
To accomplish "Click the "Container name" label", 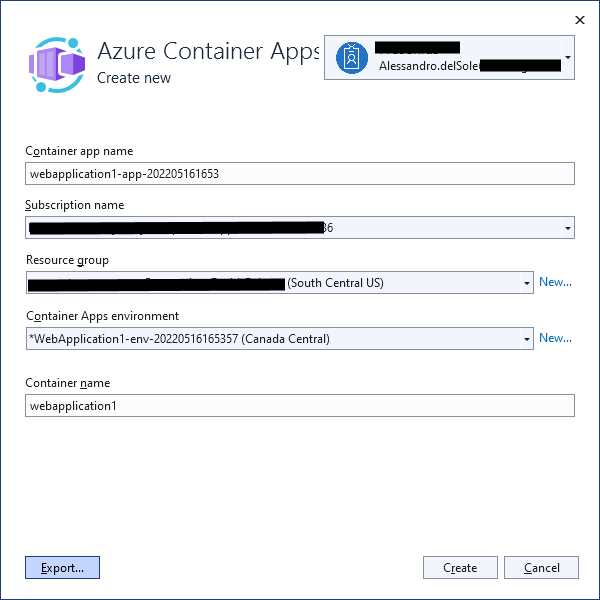I will coord(68,383).
